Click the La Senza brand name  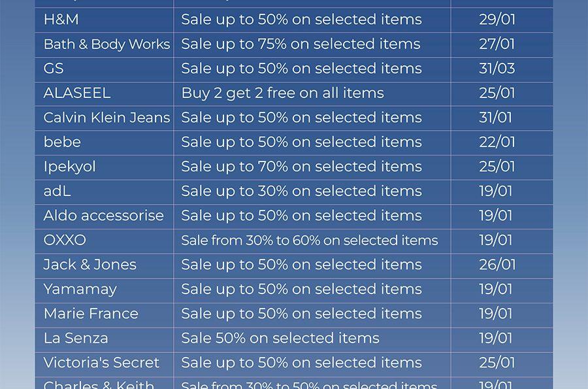(x=76, y=339)
